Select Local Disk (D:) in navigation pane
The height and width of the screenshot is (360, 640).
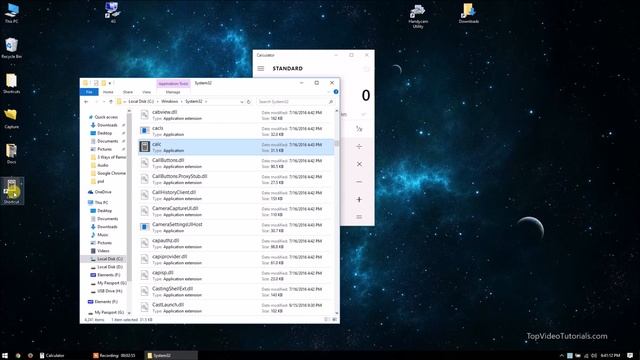(109, 267)
